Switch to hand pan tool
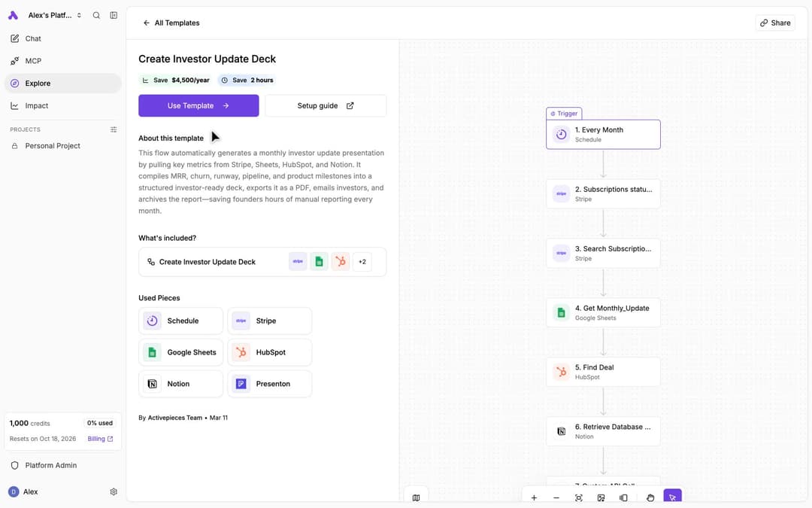 point(650,497)
